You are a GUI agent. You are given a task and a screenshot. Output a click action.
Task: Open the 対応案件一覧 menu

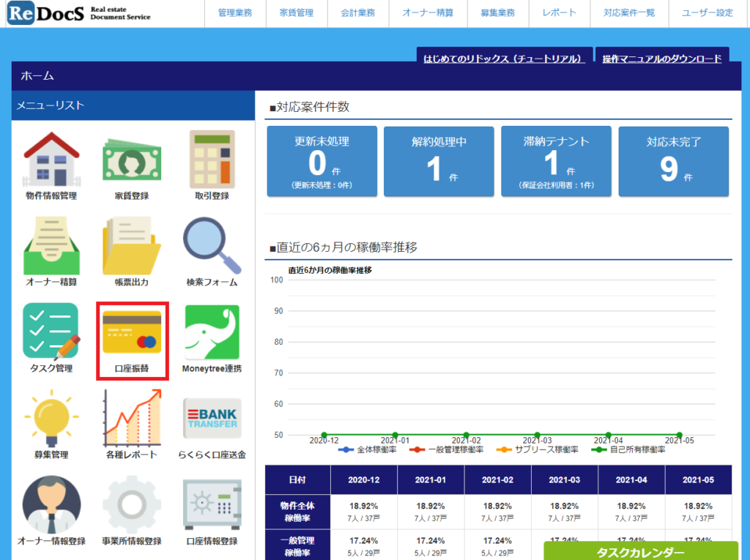629,13
